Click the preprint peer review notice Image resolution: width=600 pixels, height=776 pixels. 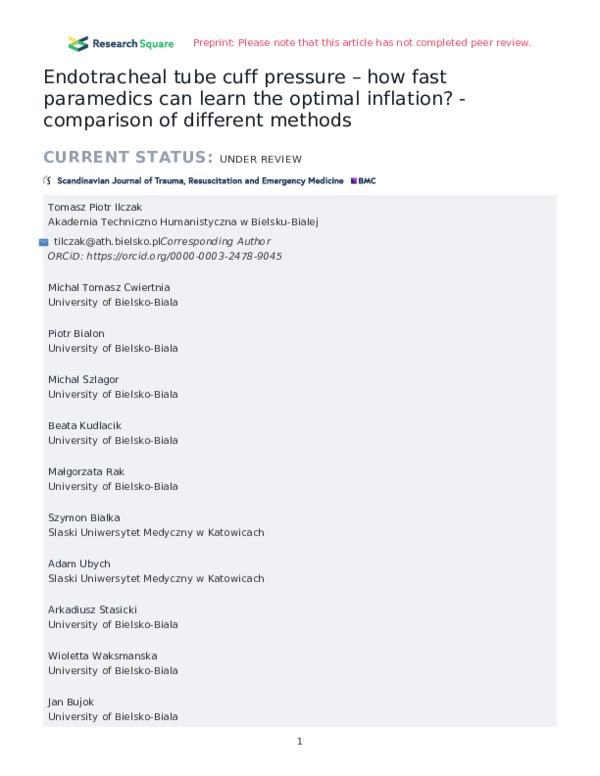point(361,43)
